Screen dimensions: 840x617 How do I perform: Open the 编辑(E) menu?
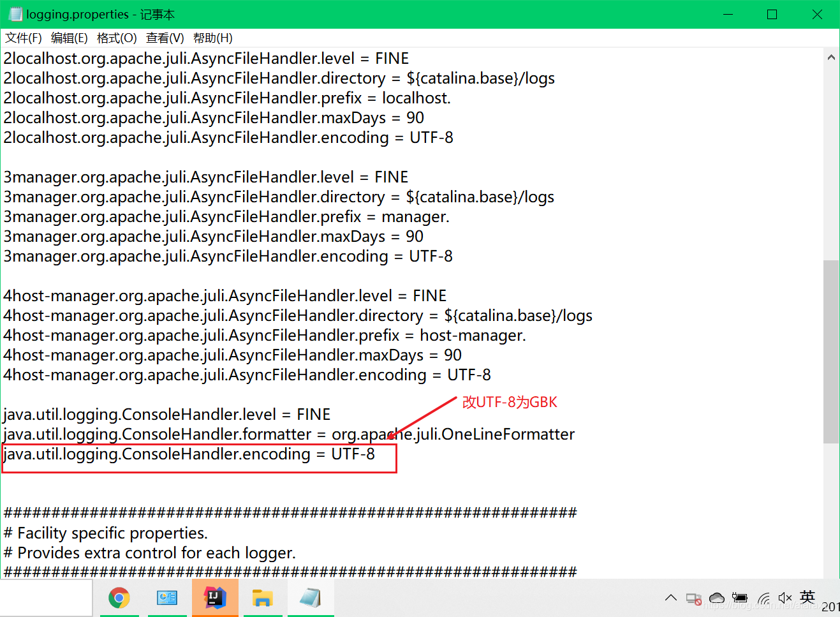click(x=70, y=38)
